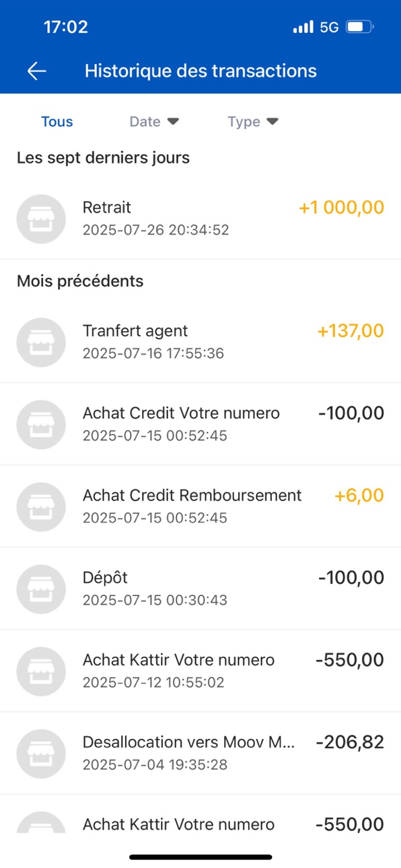
Task: Open the Desallocation vers Moov -206,82 entry
Action: 200,754
